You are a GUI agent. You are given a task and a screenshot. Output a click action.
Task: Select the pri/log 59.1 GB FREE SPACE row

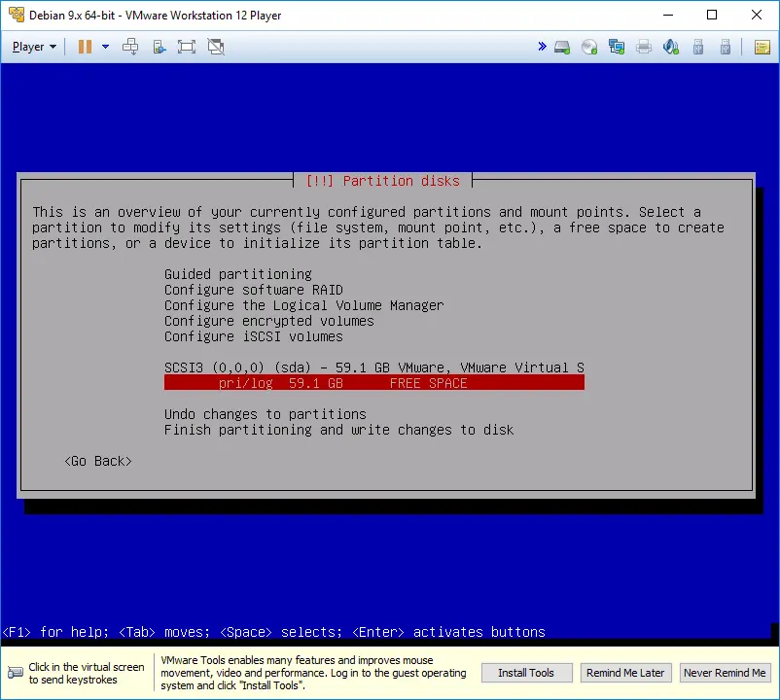pyautogui.click(x=374, y=383)
